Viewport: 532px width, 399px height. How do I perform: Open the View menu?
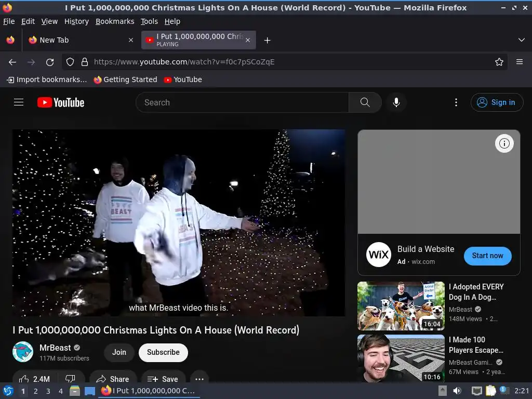(49, 21)
